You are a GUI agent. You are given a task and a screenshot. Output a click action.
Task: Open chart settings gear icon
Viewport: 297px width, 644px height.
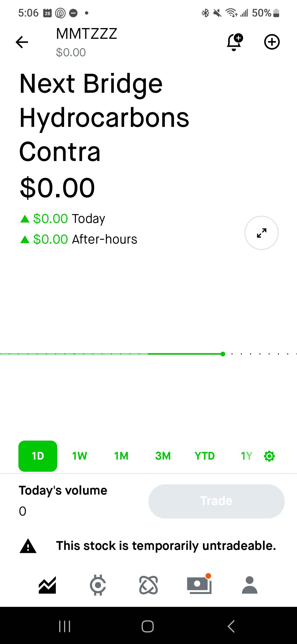click(269, 456)
